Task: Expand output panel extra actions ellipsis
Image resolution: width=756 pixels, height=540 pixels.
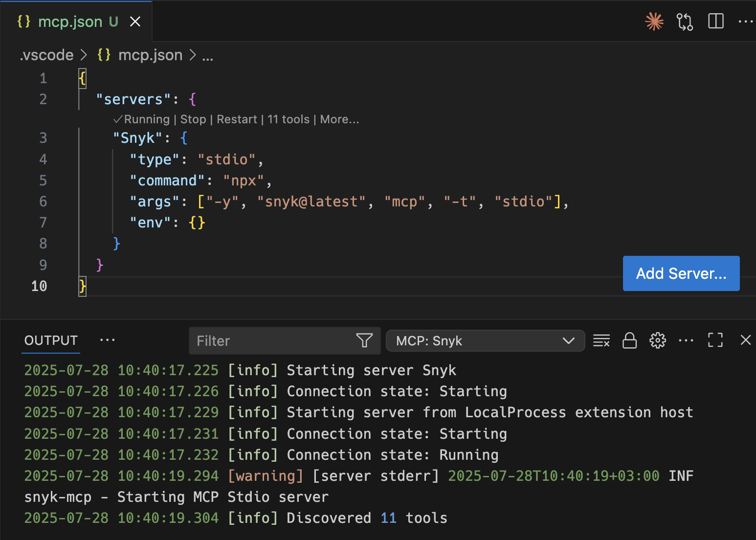Action: click(x=686, y=340)
